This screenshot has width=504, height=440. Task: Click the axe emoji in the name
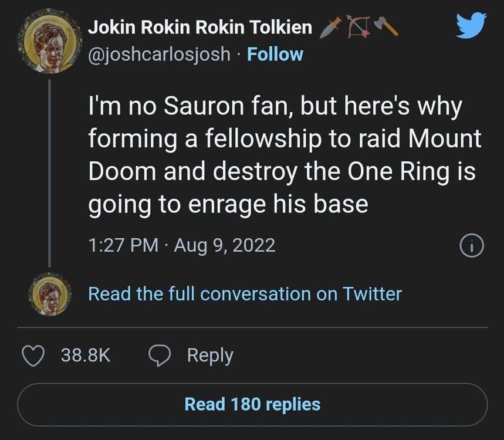387,27
